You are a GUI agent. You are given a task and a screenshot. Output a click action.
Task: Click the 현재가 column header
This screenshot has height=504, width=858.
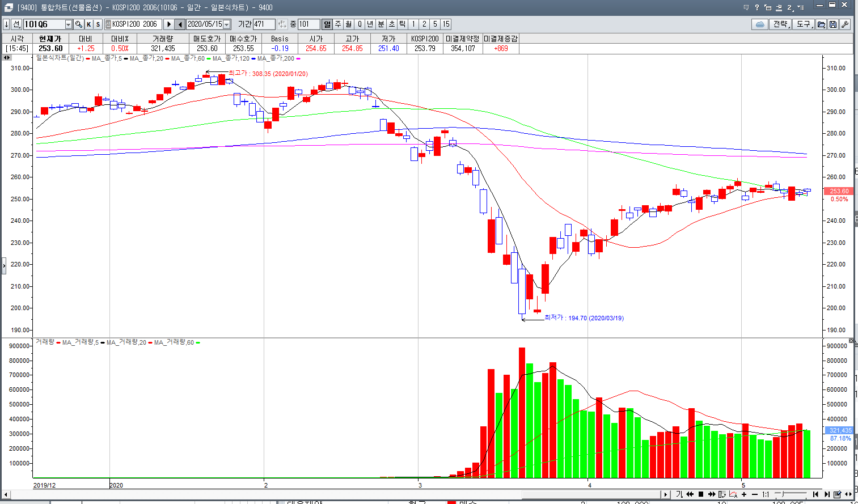50,39
